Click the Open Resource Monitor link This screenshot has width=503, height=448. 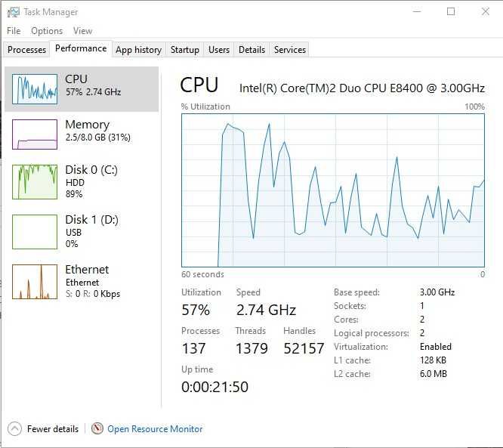155,429
